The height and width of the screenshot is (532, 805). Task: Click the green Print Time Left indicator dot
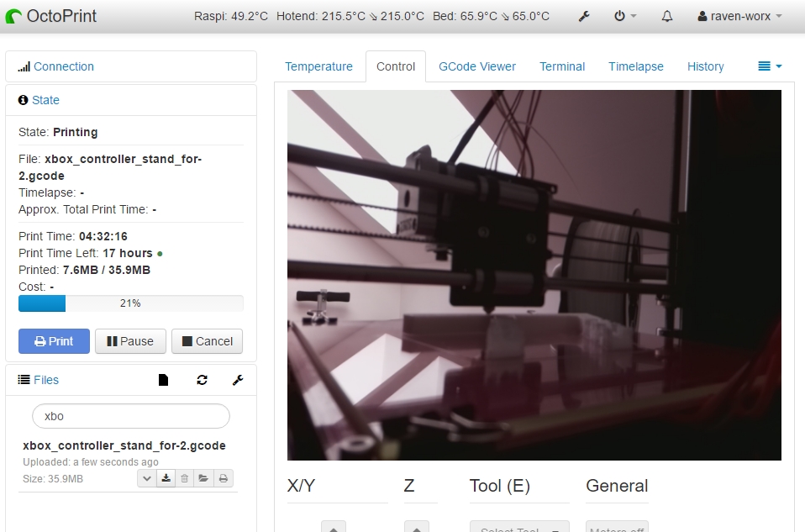tap(160, 254)
